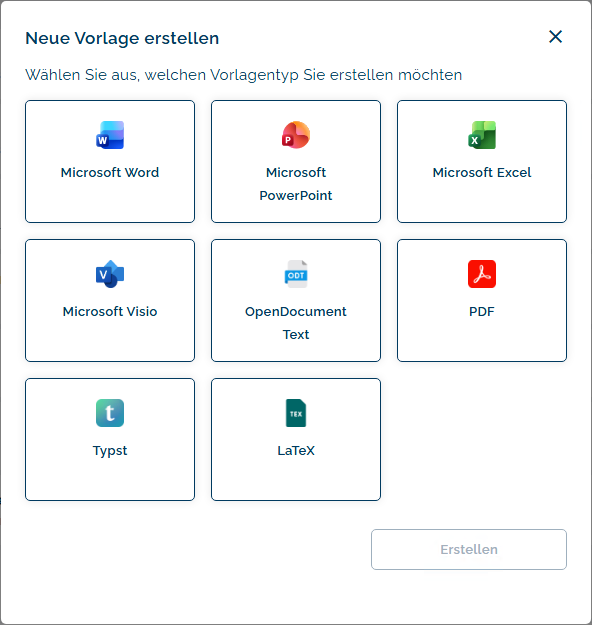Select the Microsoft Word template icon

click(x=110, y=135)
